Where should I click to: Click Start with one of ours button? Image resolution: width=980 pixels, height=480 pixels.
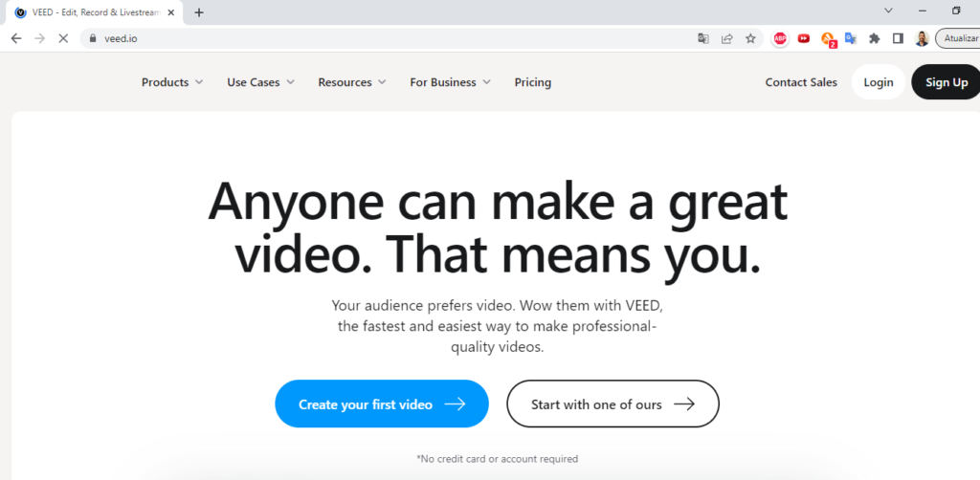point(612,404)
